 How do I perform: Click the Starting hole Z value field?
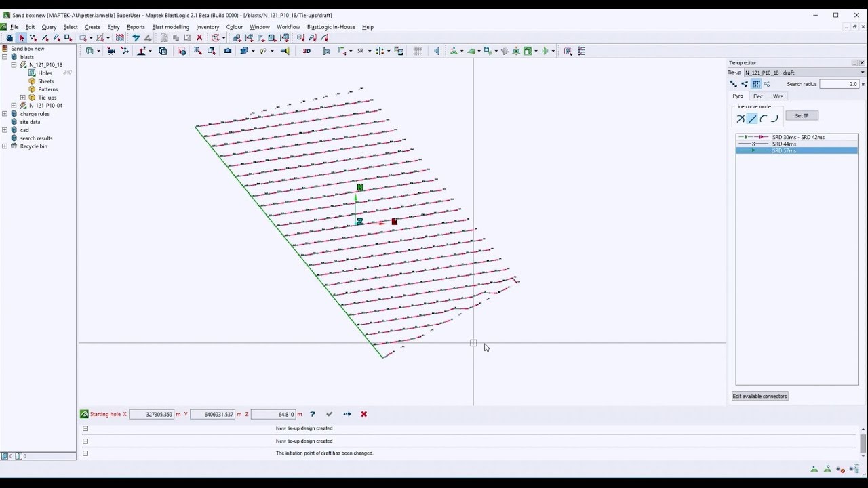273,414
